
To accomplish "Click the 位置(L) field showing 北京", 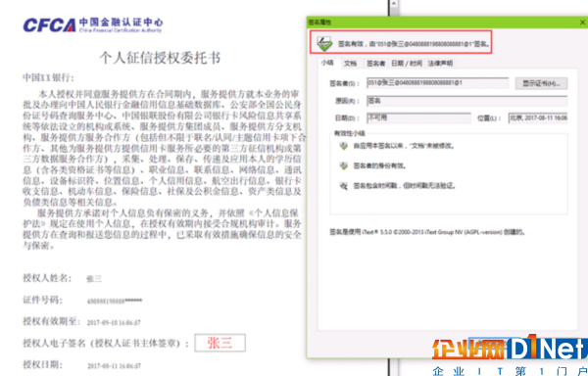I will tap(538, 117).
